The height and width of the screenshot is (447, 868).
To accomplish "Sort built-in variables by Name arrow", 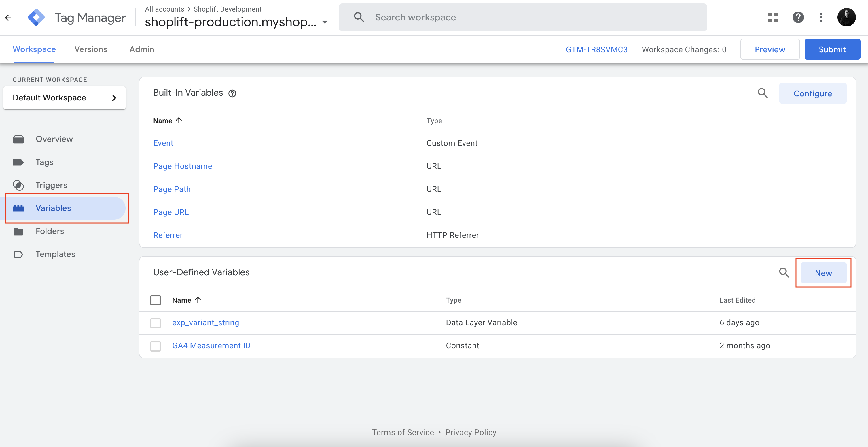I will click(179, 121).
